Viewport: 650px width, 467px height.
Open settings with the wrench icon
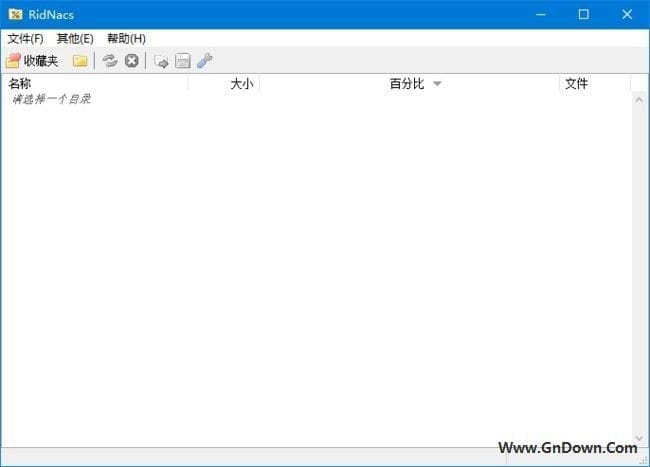click(205, 61)
